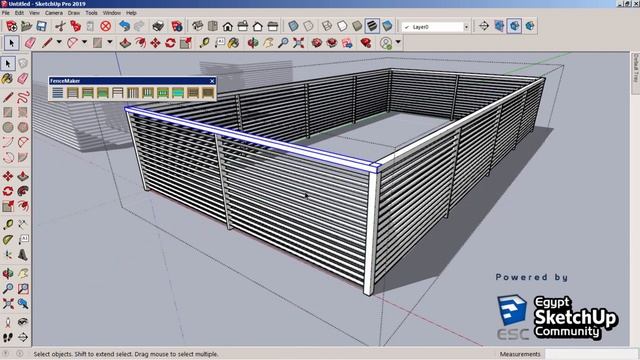640x360 pixels.
Task: Expand the user account dropdown arrow
Action: tap(398, 42)
